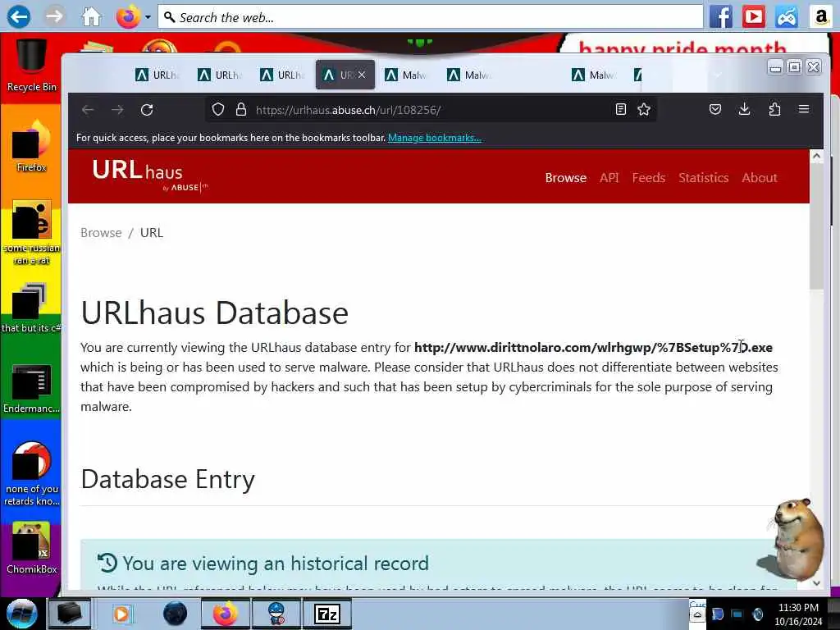Select the ChomikBox desktop icon

point(31,549)
